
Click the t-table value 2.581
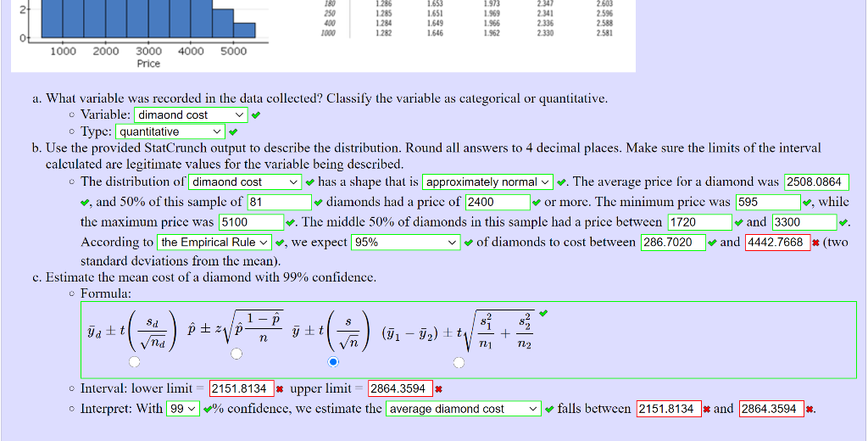coord(604,33)
